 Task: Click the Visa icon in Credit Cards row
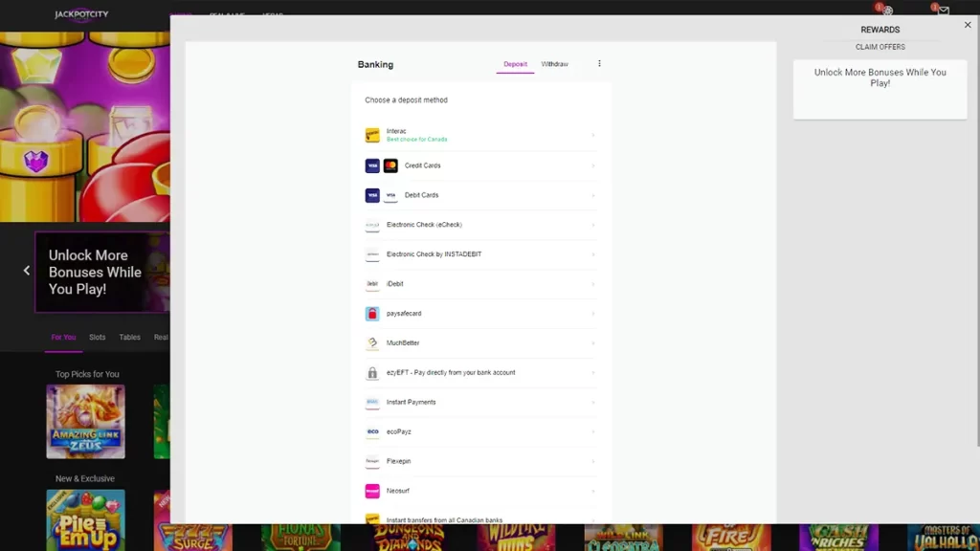click(x=372, y=165)
